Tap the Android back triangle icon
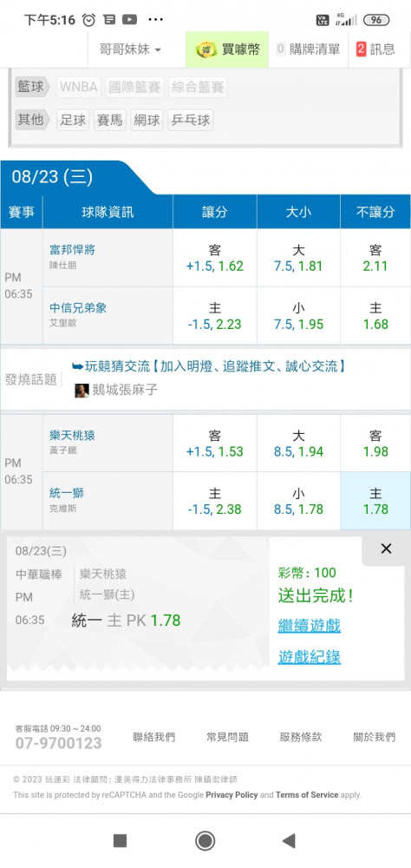This screenshot has width=411, height=868. coord(289,841)
